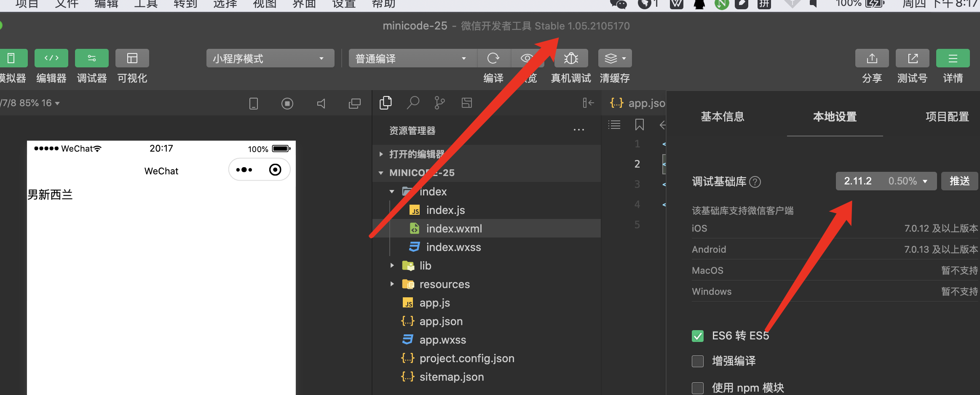980x395 pixels.
Task: Mute the simulator with the speaker icon
Action: tap(321, 104)
